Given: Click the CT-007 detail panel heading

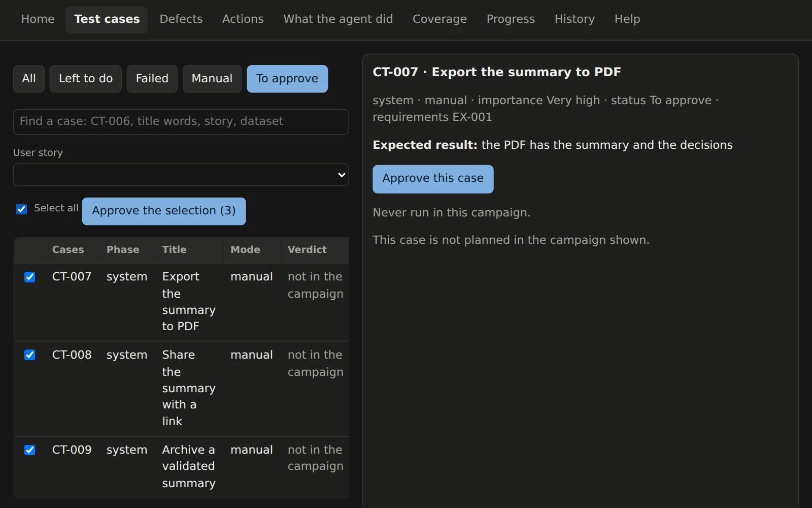Looking at the screenshot, I should click(497, 72).
